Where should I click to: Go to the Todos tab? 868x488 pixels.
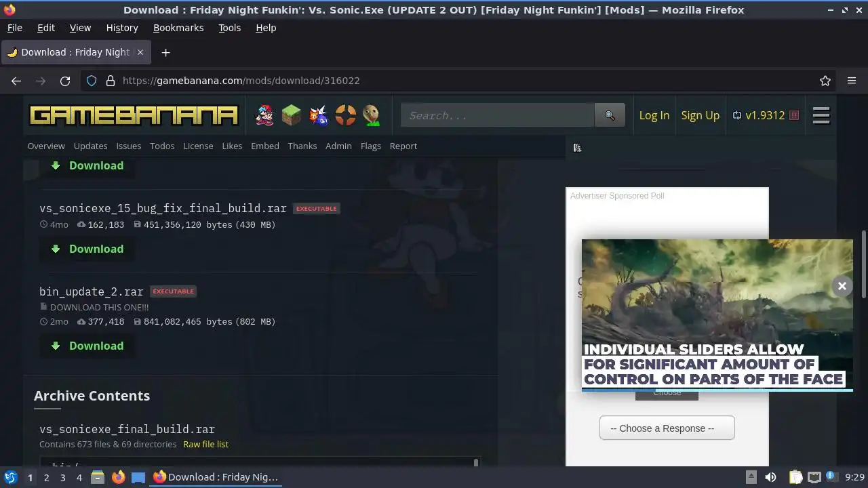[162, 146]
